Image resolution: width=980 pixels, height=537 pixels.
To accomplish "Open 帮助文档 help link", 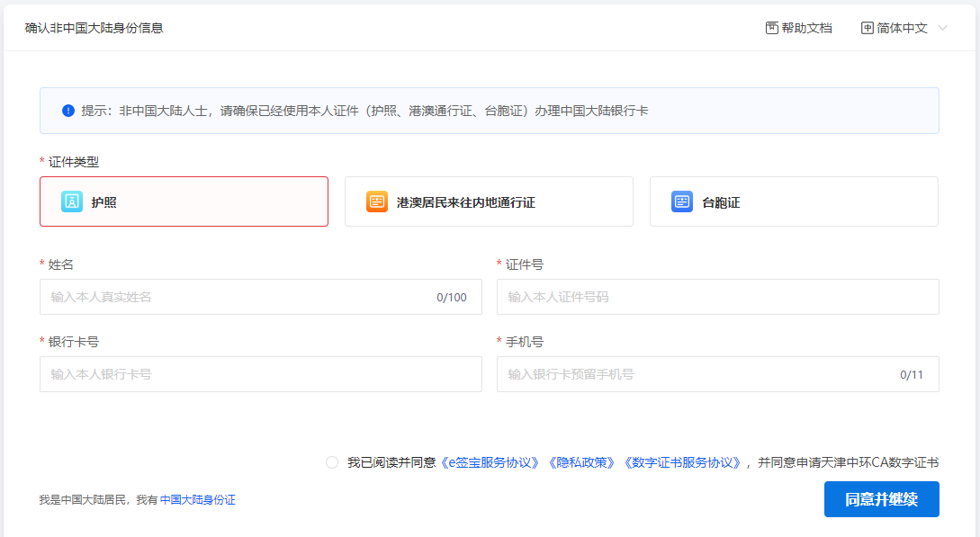I will click(x=799, y=28).
